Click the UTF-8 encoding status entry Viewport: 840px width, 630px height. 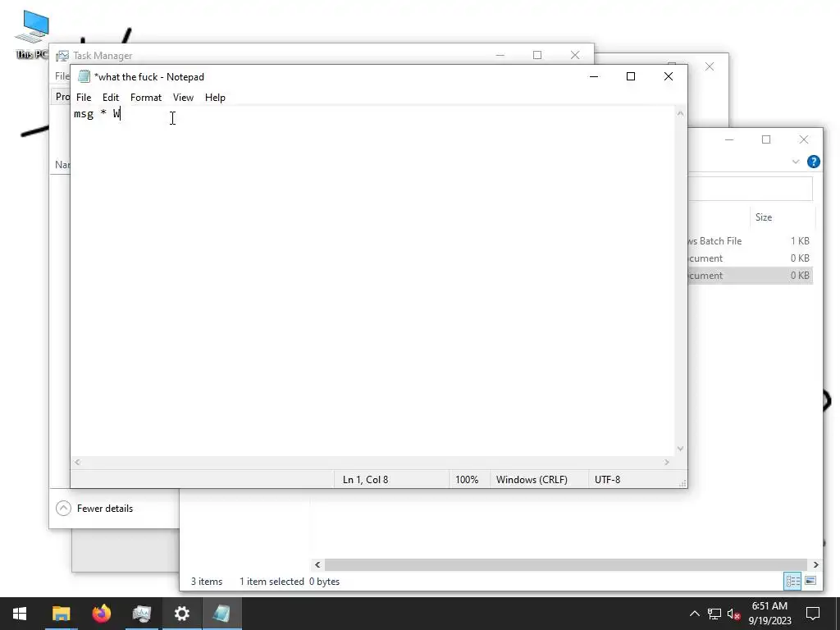click(x=608, y=479)
